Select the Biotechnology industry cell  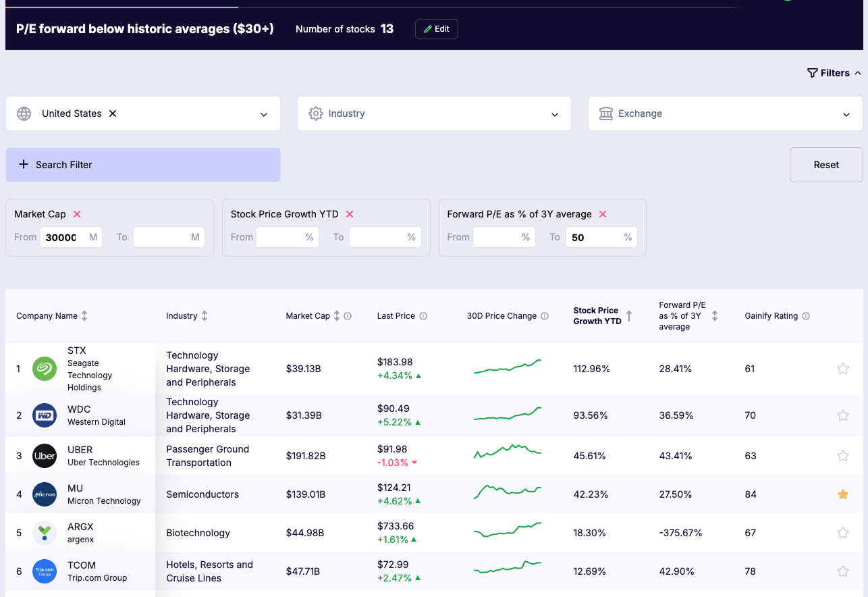point(198,533)
